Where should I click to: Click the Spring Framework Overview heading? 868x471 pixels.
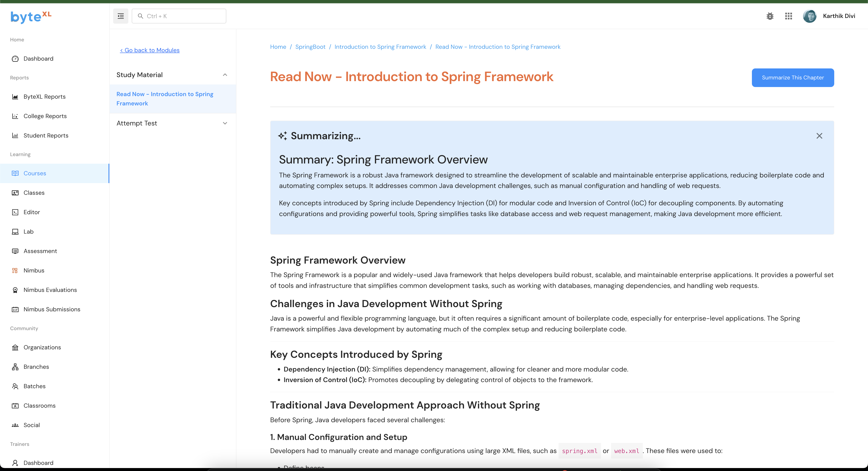point(338,260)
